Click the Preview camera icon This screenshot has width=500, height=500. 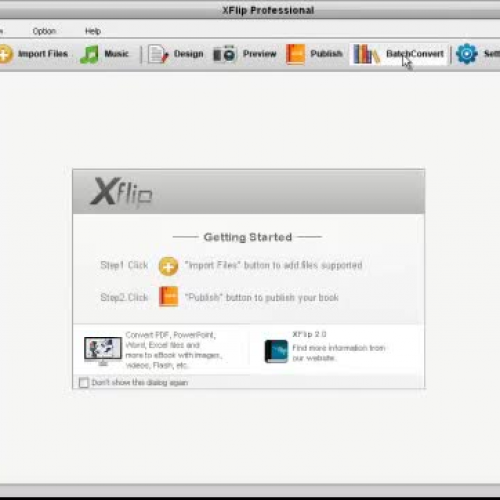click(225, 54)
